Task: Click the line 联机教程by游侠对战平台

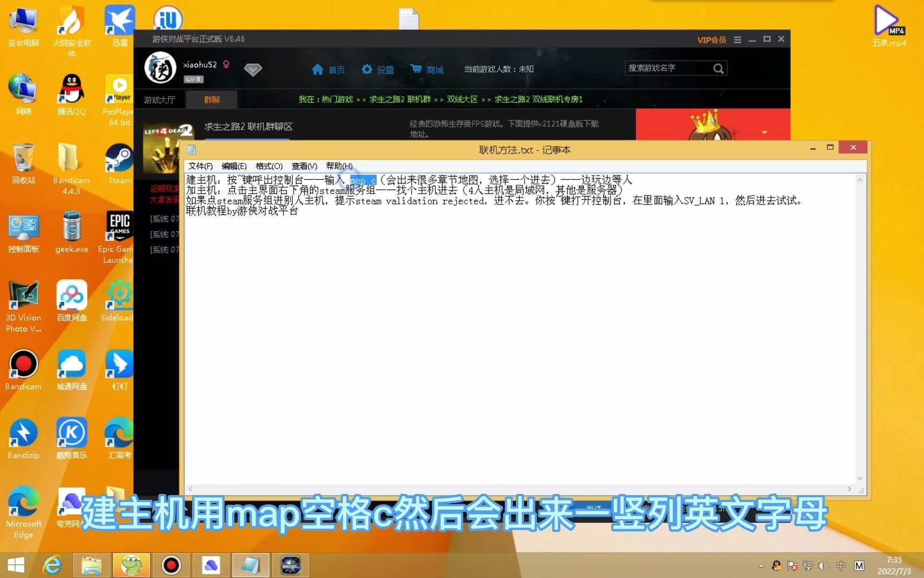Action: click(x=242, y=211)
